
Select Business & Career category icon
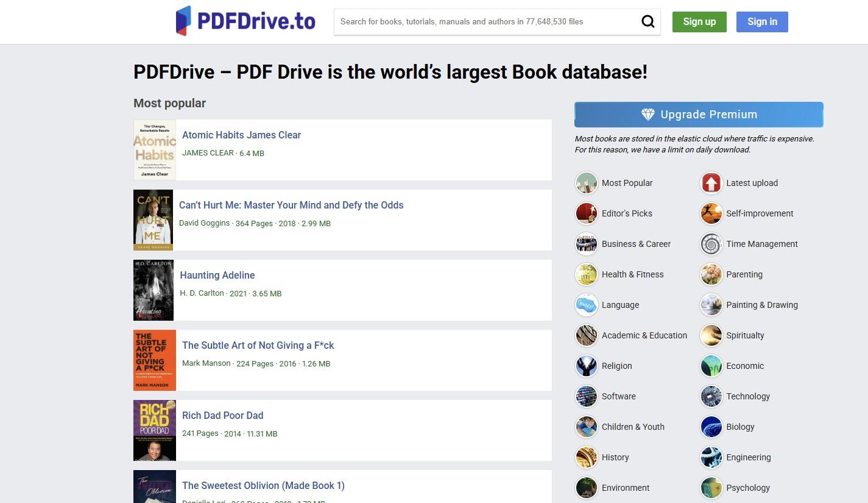tap(587, 244)
